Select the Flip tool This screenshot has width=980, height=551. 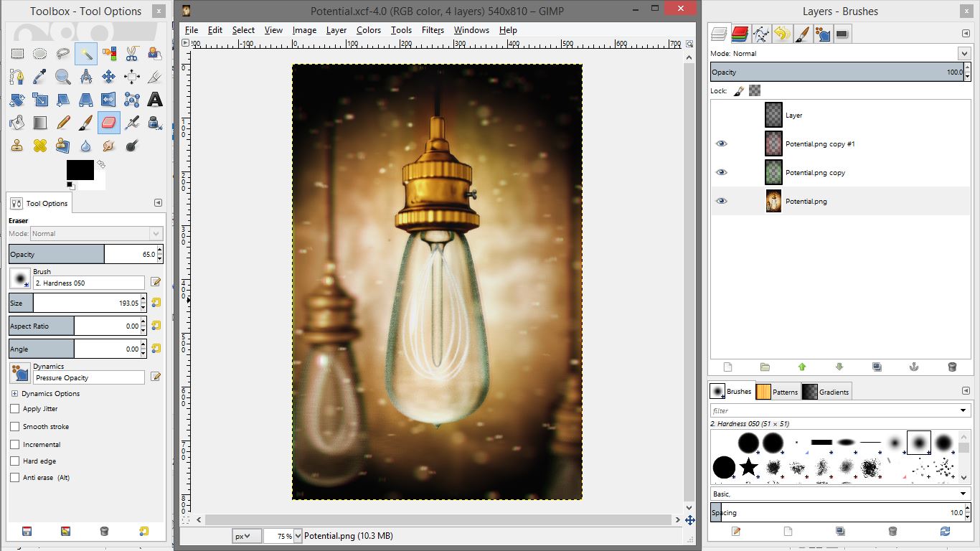click(x=109, y=100)
